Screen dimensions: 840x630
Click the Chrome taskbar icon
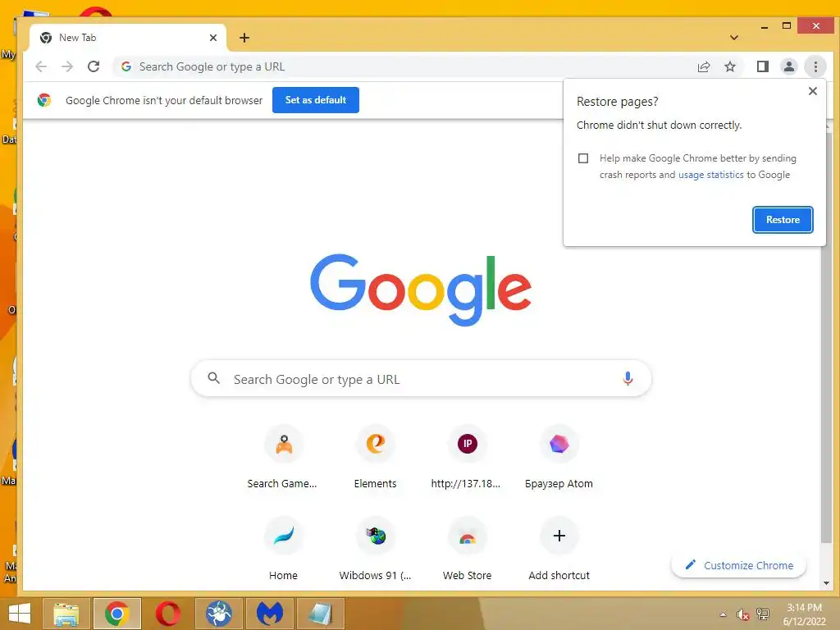tap(116, 614)
